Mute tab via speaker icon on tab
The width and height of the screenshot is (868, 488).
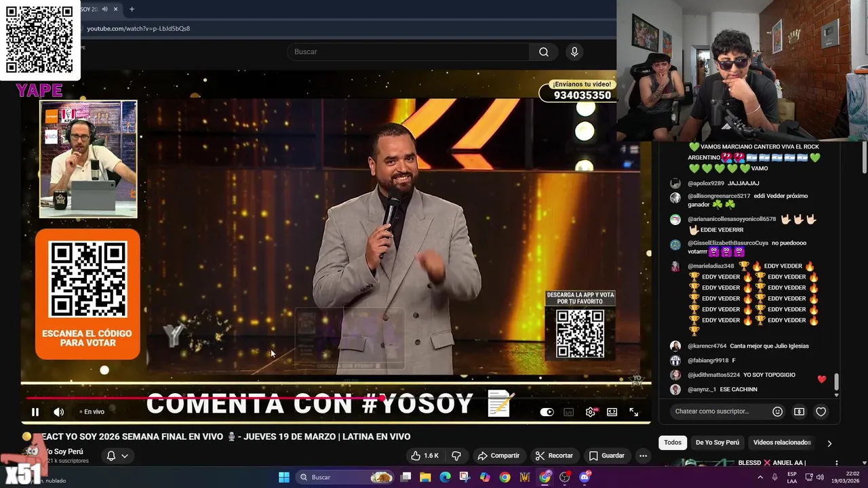point(105,9)
